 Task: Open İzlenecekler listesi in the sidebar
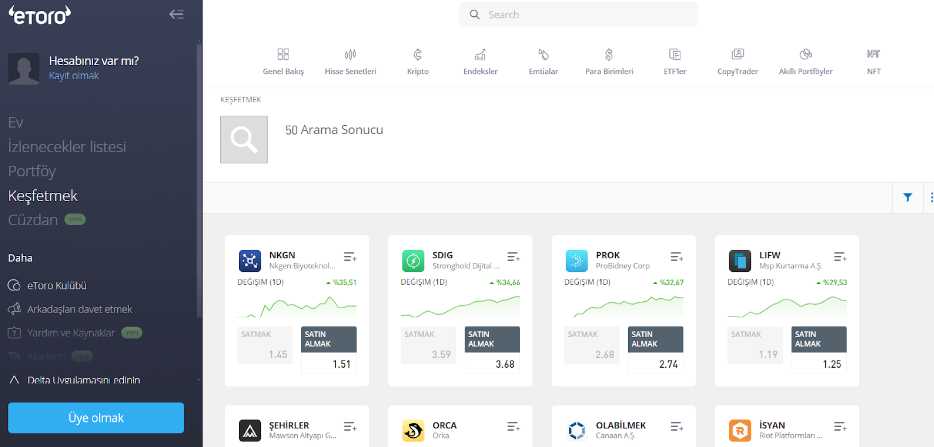tap(67, 147)
